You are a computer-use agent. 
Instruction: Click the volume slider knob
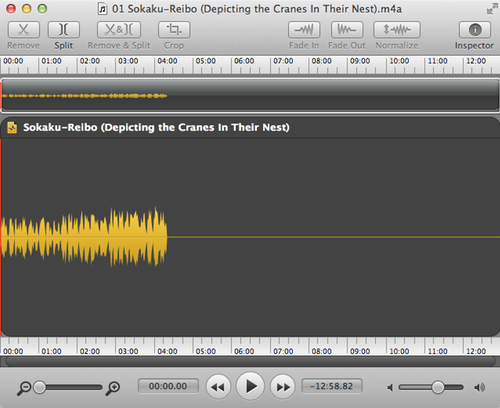tap(438, 387)
